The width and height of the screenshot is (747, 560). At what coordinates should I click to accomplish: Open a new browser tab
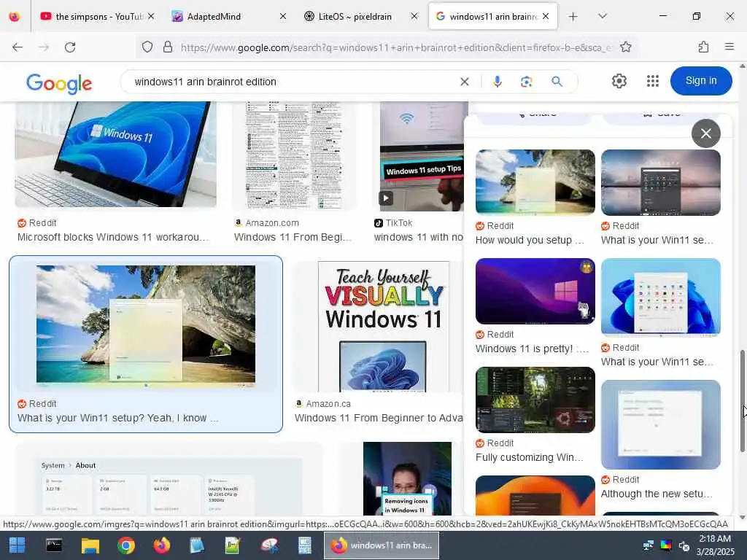point(573,17)
